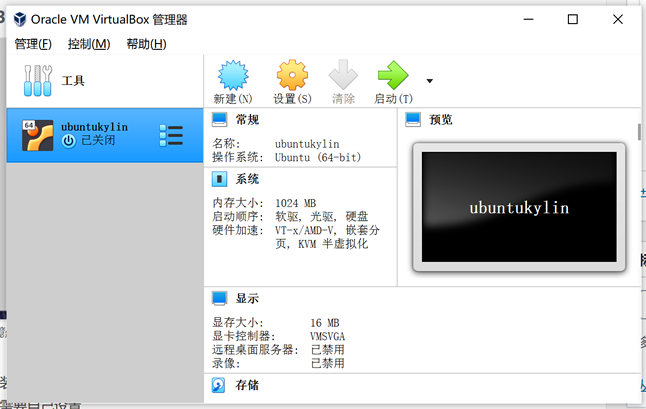Click the Discard (清除) arrow icon
Screen dimensions: 646x409
click(343, 75)
